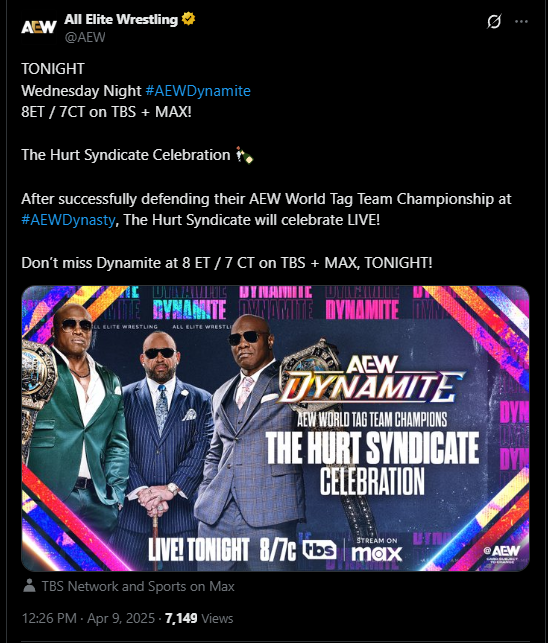This screenshot has width=548, height=643.
Task: Click the max logo in promo image
Action: pyautogui.click(x=377, y=550)
